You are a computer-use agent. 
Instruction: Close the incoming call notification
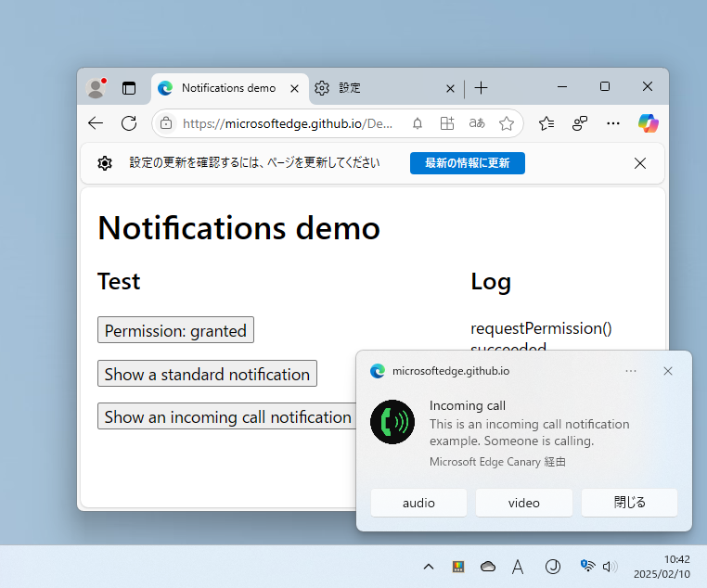coord(668,371)
